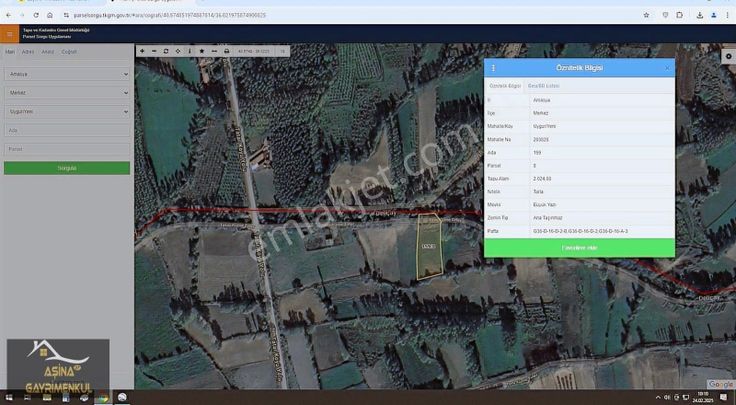Click the browser address bar
This screenshot has height=405, width=736.
[x=352, y=15]
